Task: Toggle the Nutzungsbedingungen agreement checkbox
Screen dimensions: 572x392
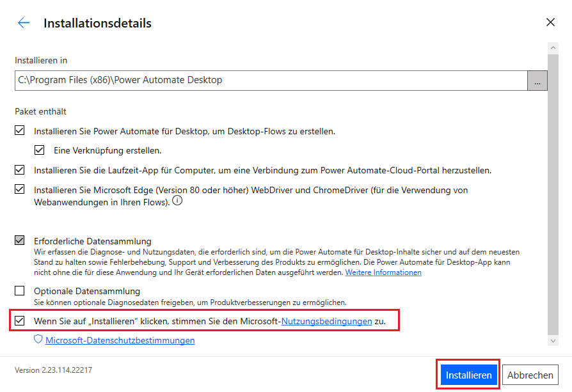Action: (x=20, y=320)
